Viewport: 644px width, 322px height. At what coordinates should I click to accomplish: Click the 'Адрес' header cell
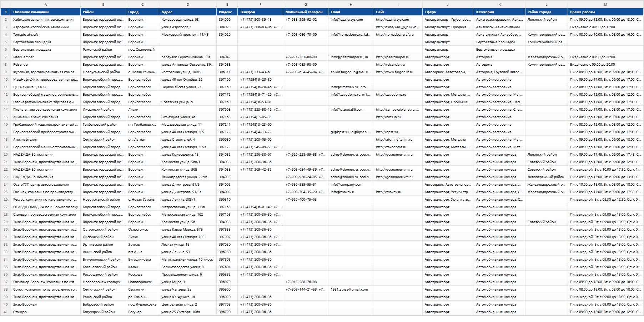tap(188, 12)
